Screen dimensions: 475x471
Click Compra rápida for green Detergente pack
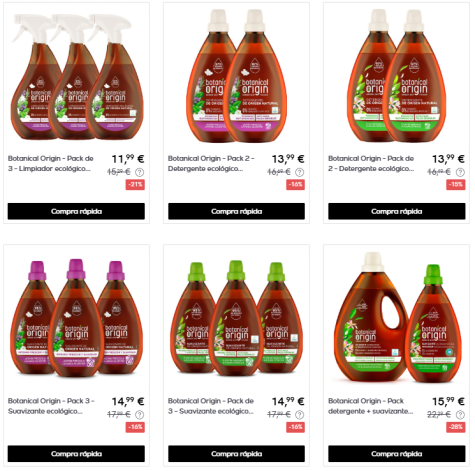pos(397,211)
